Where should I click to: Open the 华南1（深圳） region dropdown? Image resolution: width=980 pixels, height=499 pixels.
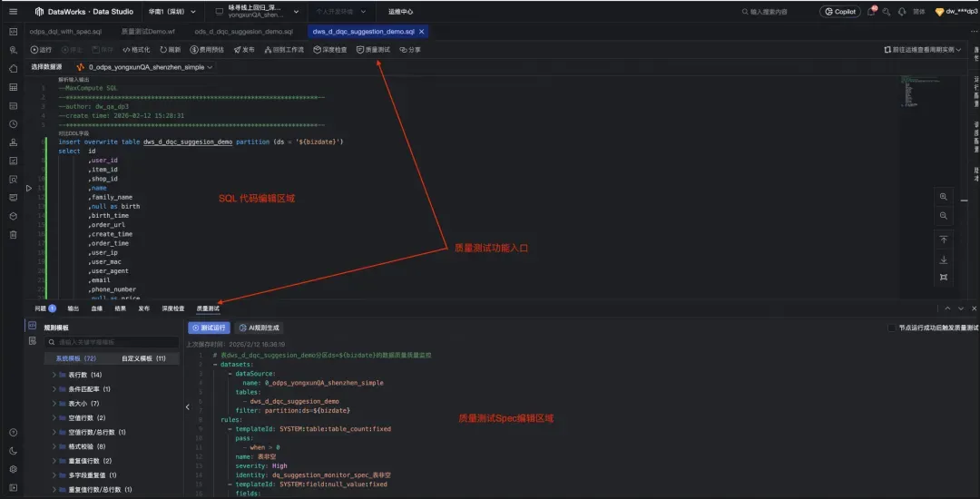[x=172, y=11]
